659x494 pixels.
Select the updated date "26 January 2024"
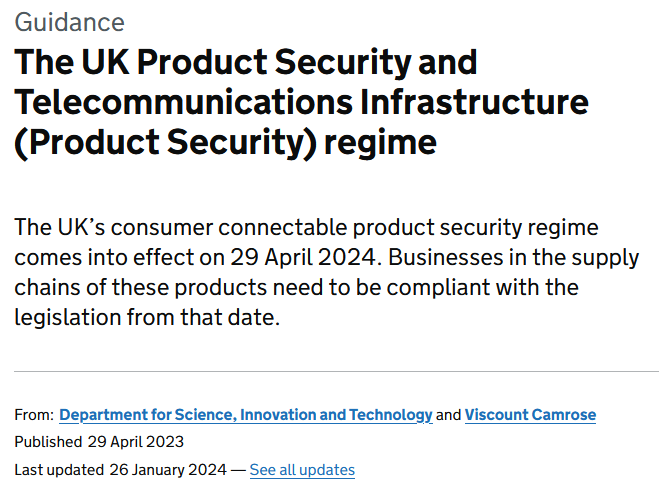pyautogui.click(x=168, y=470)
